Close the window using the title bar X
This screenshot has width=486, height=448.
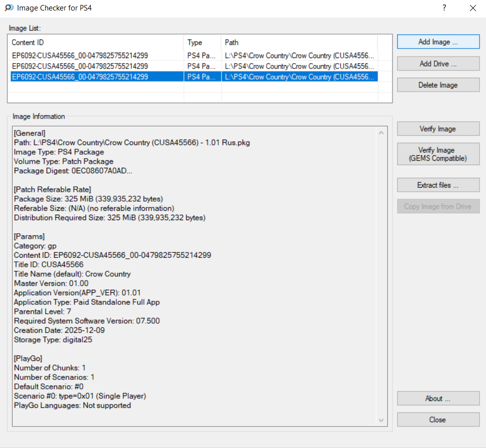point(472,8)
